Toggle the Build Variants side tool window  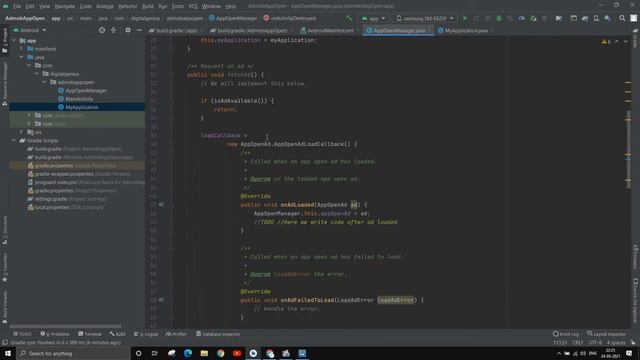[4, 307]
